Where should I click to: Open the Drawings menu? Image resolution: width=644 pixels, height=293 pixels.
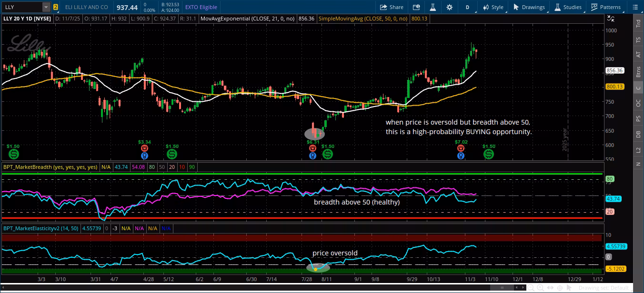(x=529, y=7)
